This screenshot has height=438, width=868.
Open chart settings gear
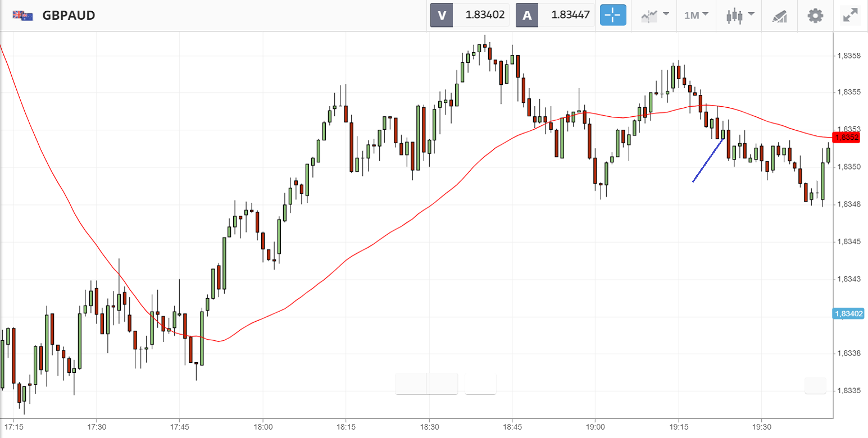[815, 15]
